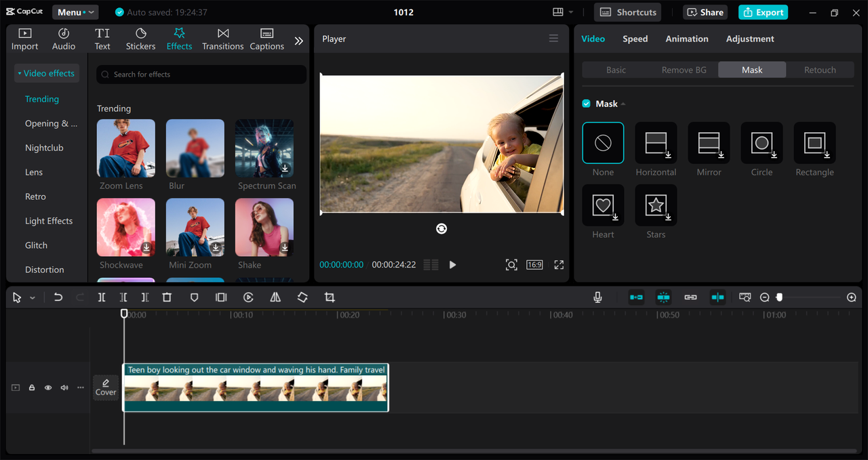Image resolution: width=868 pixels, height=460 pixels.
Task: Open the Menu dropdown
Action: coord(75,12)
